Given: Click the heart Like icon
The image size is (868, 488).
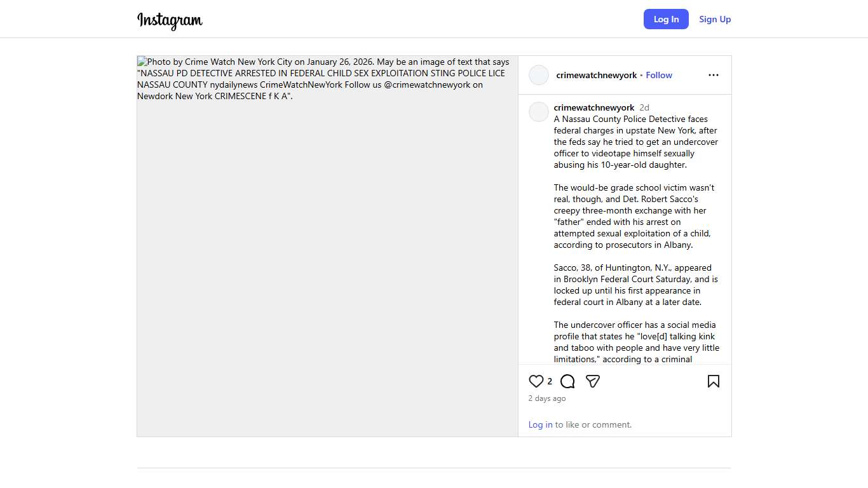Looking at the screenshot, I should coord(536,381).
